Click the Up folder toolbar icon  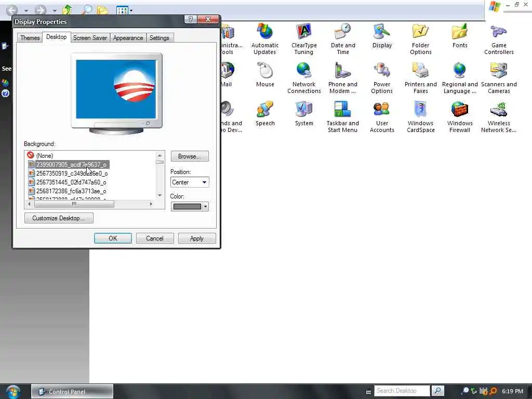click(x=67, y=9)
